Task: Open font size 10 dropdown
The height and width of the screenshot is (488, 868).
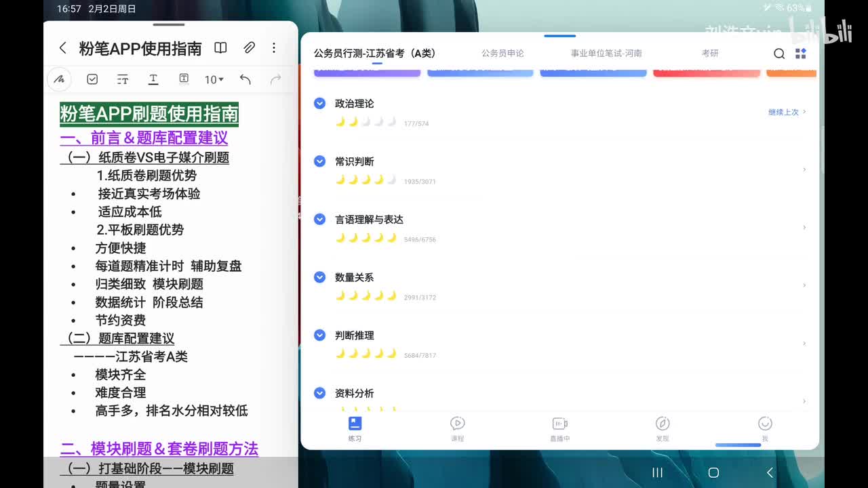Action: click(214, 79)
